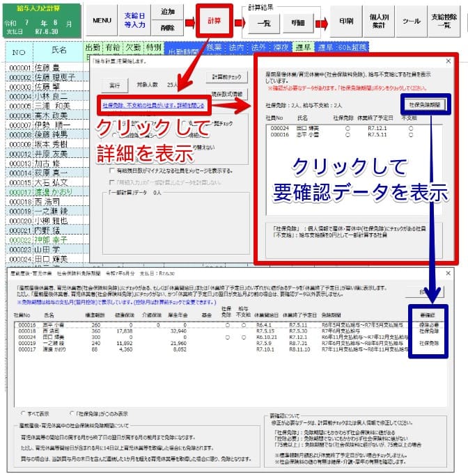This screenshot has width=468, height=476.
Task: Select green employee 000022 神部 幸子
Action: [x=45, y=240]
